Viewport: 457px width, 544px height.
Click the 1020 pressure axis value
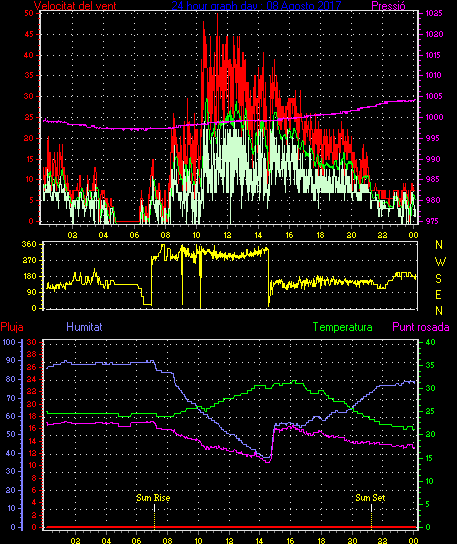point(434,34)
